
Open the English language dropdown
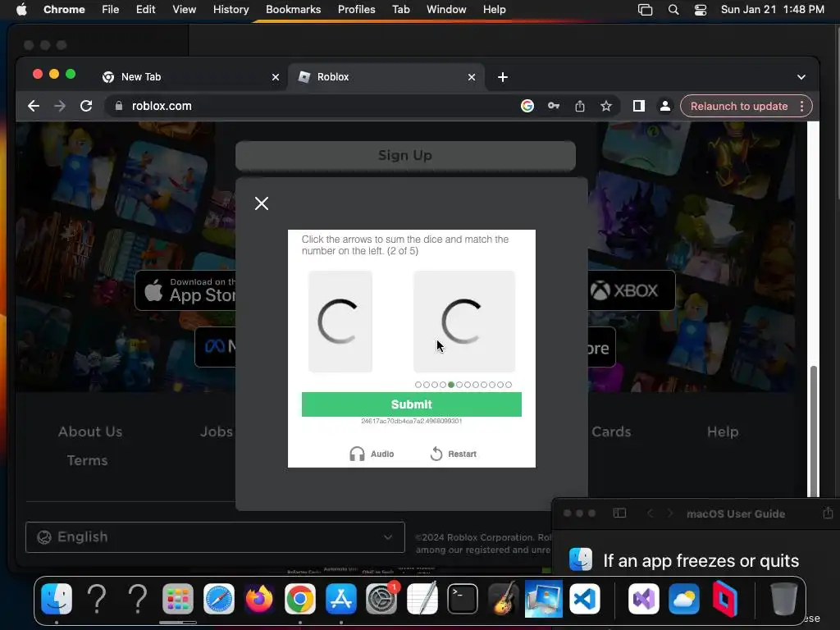tap(215, 536)
